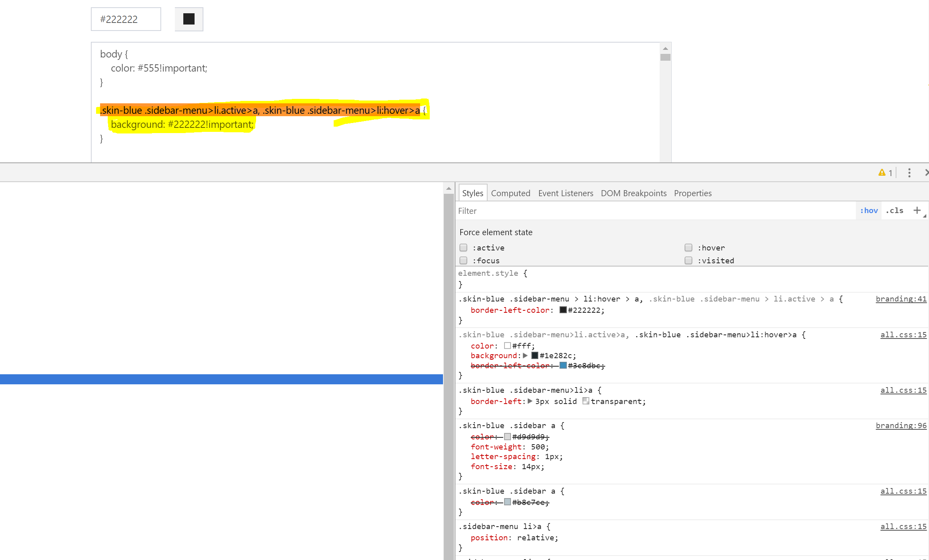929x560 pixels.
Task: Click the plus icon to add new style rule
Action: pos(917,210)
